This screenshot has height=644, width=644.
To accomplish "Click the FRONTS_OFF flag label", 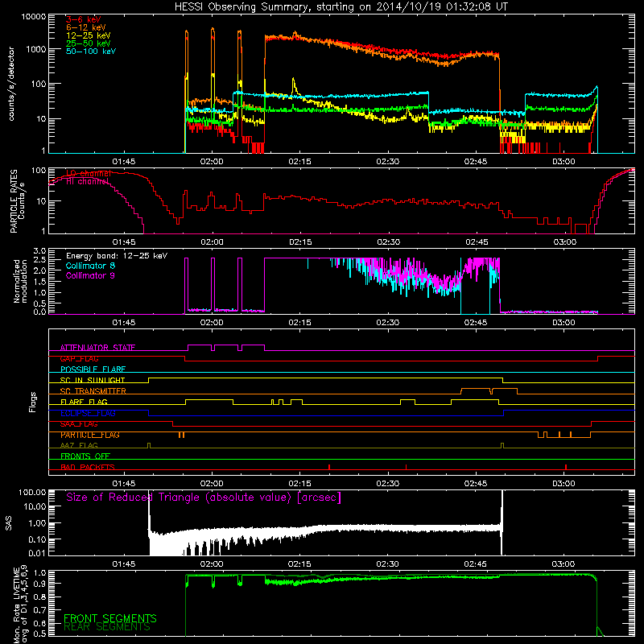I will [x=85, y=456].
